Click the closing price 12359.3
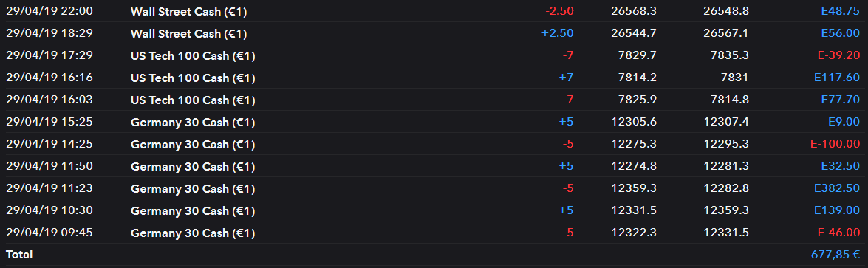 point(726,210)
